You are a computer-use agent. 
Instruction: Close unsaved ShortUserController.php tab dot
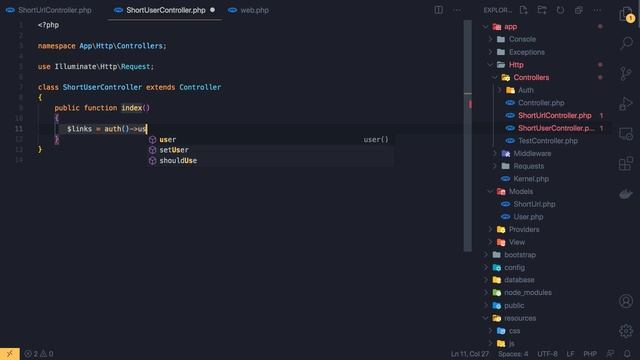pyautogui.click(x=212, y=10)
